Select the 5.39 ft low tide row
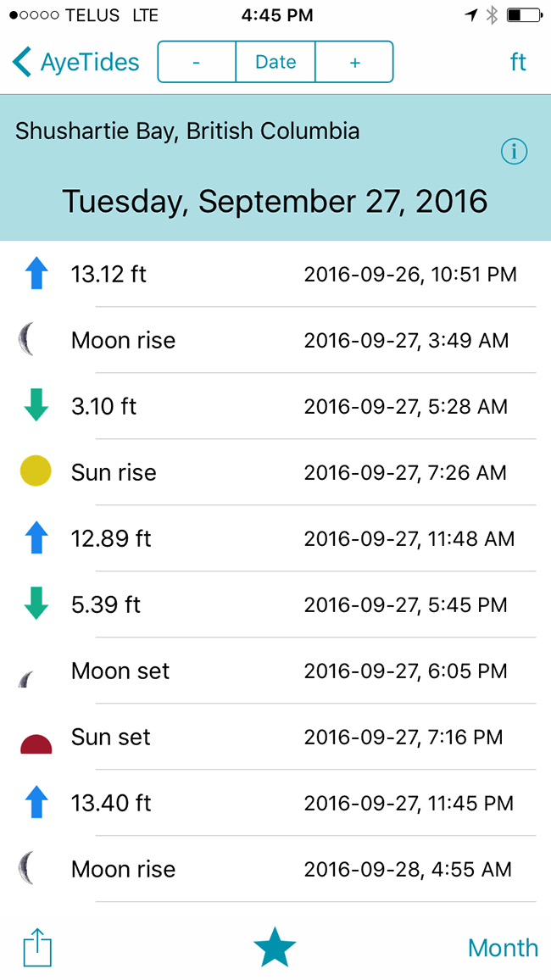Viewport: 551px width, 980px height. click(275, 604)
